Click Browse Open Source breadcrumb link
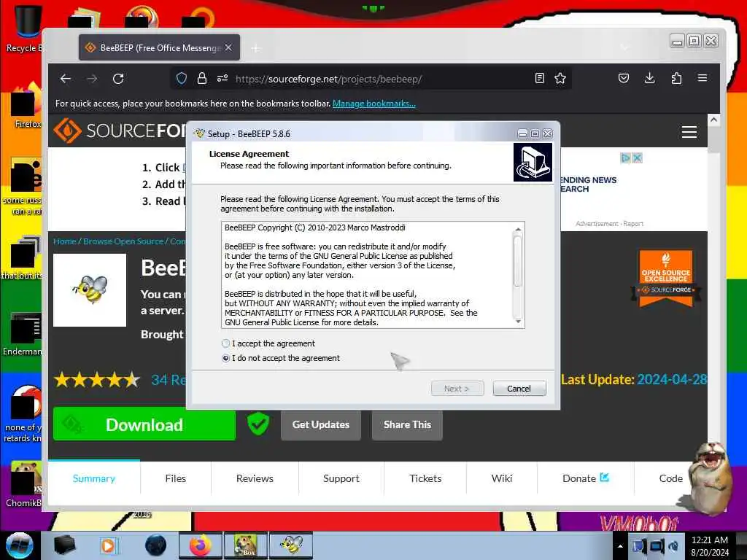Image resolution: width=747 pixels, height=560 pixels. [x=123, y=241]
